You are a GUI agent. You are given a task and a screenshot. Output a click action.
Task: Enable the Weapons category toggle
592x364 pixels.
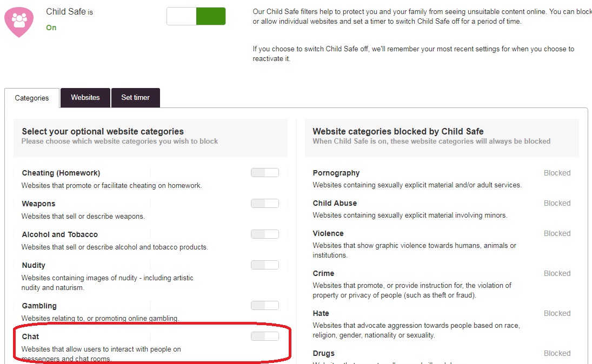(x=265, y=203)
